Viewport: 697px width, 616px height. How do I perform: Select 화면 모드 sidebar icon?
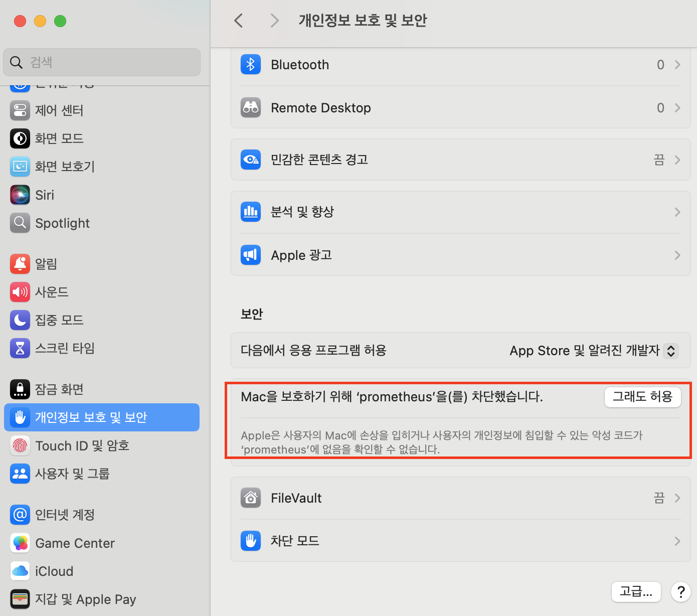(20, 138)
